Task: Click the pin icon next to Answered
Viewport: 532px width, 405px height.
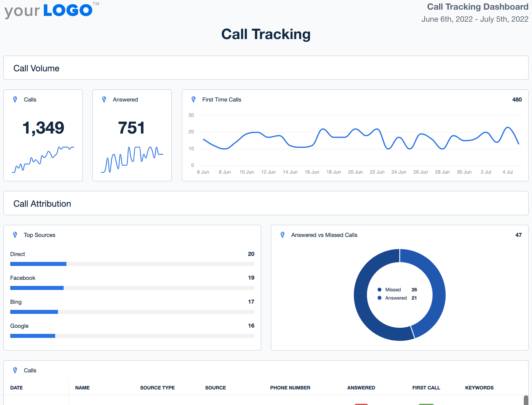Action: (104, 100)
